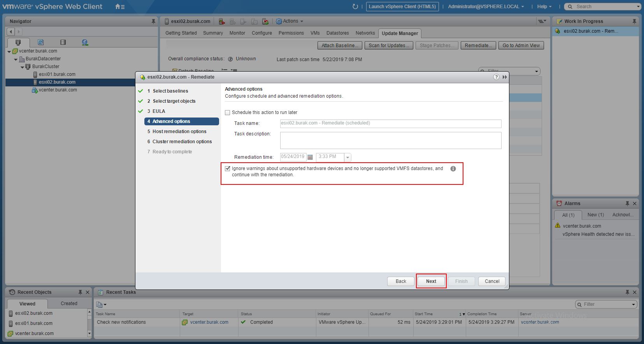Open Administrator@VSPHERE.LOCAL user menu

(486, 7)
